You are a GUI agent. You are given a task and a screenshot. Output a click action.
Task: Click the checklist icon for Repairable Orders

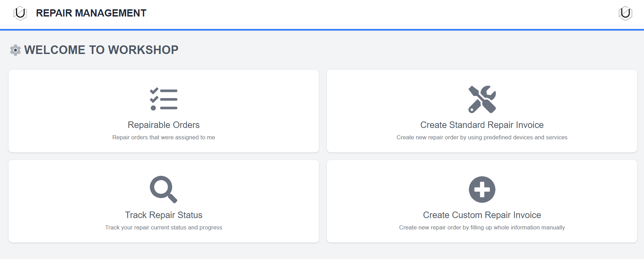(x=164, y=99)
